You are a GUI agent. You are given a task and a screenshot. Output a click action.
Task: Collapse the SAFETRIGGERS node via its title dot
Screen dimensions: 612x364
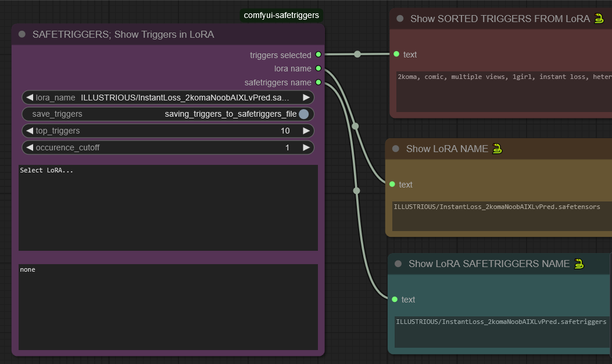(22, 34)
